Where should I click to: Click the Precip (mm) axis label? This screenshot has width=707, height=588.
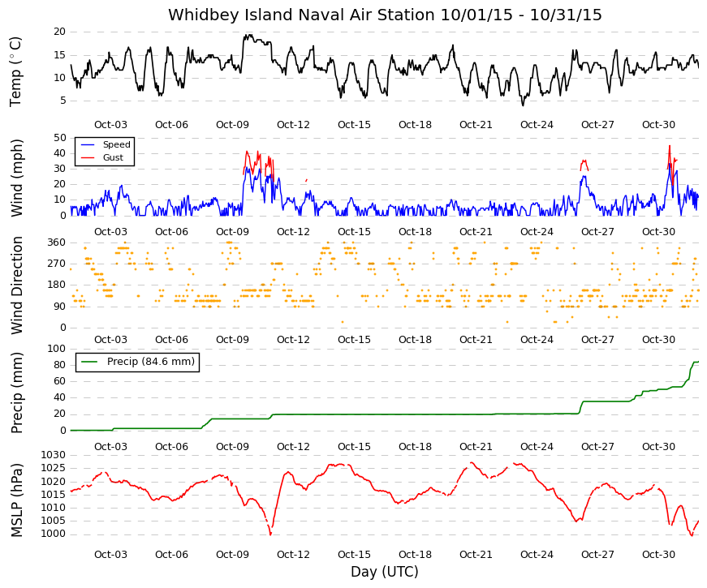pyautogui.click(x=15, y=393)
